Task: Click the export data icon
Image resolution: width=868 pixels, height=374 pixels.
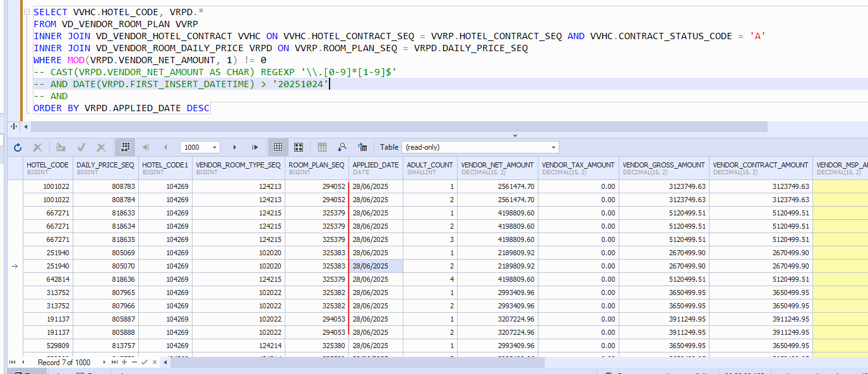Action: pyautogui.click(x=362, y=147)
